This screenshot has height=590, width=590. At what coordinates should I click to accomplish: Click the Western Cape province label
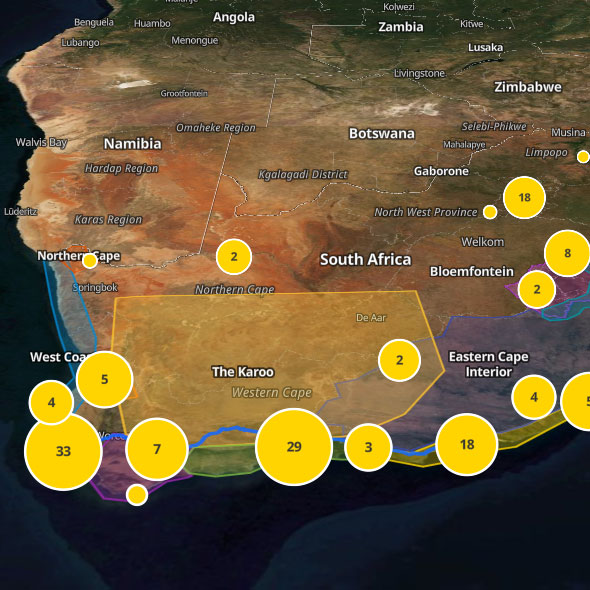pos(272,393)
